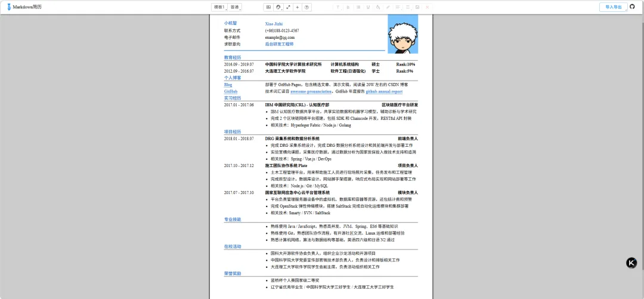
Task: Toggle underline with the U icon
Action: click(x=368, y=7)
